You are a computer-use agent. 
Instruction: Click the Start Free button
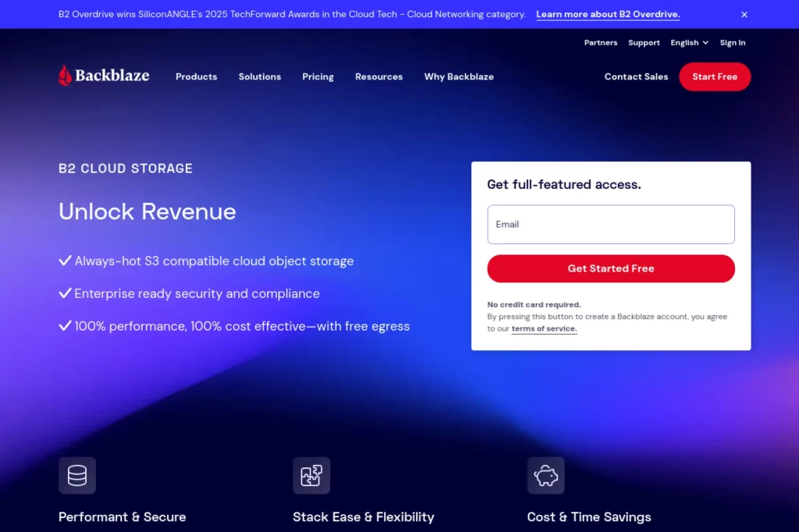pos(715,76)
